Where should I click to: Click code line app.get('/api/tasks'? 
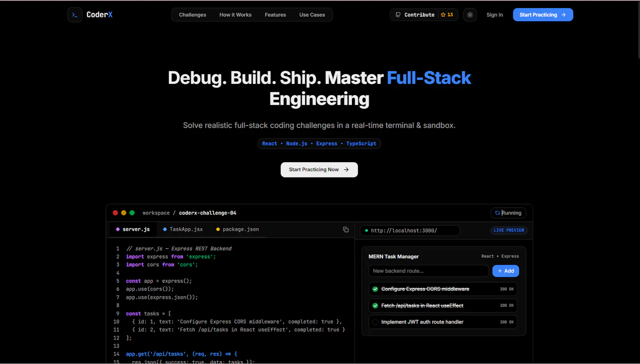click(182, 354)
